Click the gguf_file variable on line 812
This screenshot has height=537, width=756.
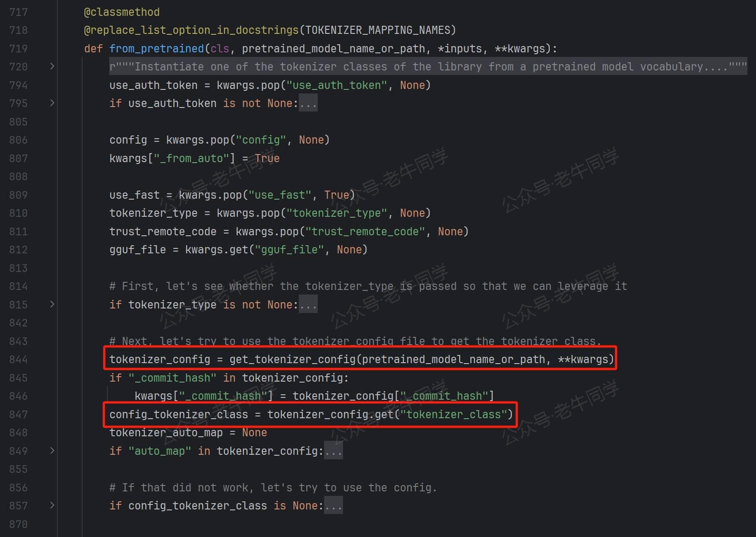pos(138,250)
